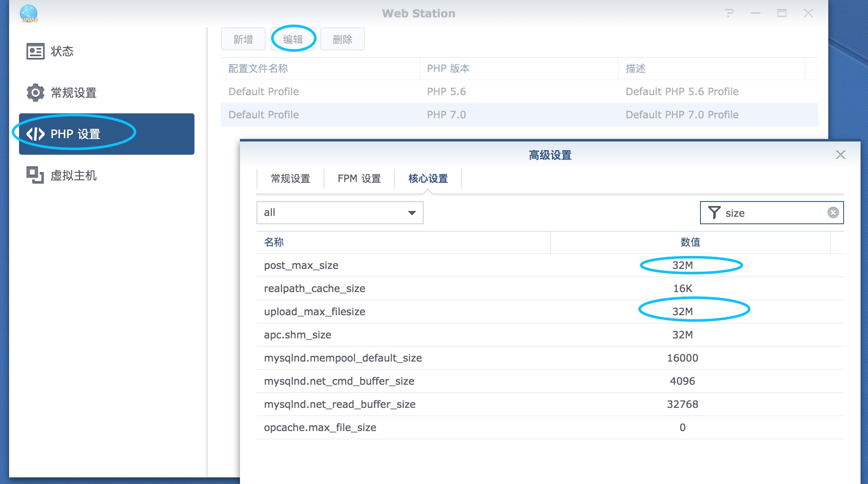Switch to the FPM 设置 tab
868x484 pixels.
click(359, 179)
